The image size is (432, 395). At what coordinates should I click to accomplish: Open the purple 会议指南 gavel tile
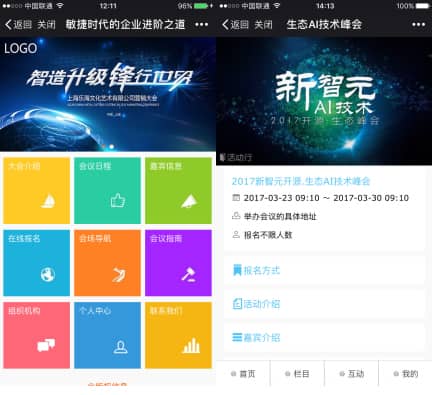[x=178, y=263]
